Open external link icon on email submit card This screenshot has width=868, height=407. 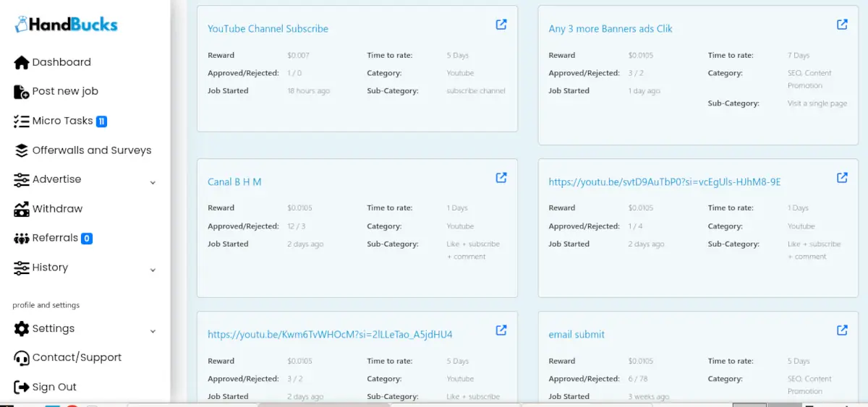click(842, 330)
